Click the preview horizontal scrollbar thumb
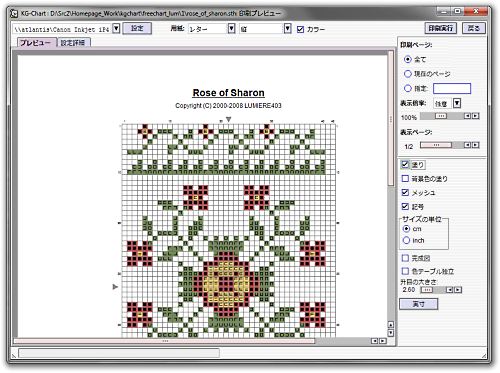 (164, 341)
